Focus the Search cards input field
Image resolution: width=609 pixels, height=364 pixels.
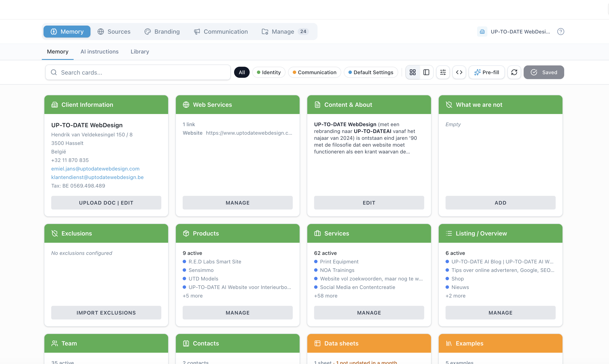(138, 72)
